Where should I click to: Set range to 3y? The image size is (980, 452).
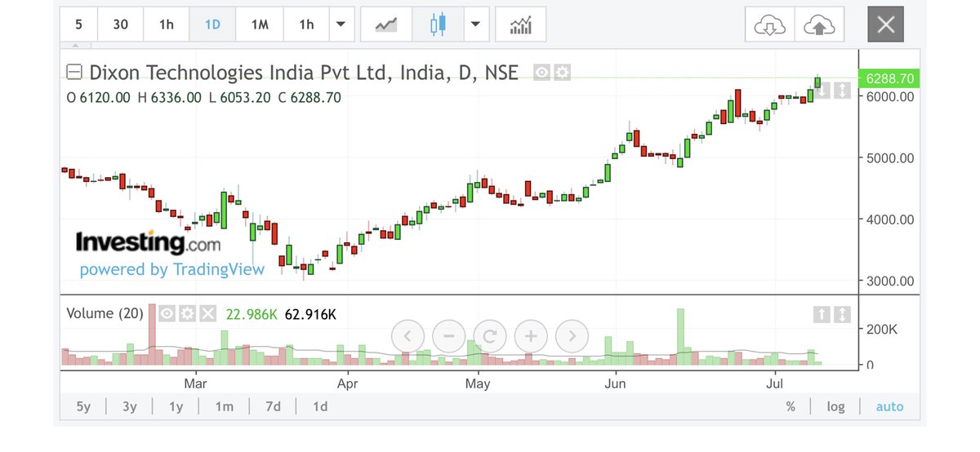point(129,406)
